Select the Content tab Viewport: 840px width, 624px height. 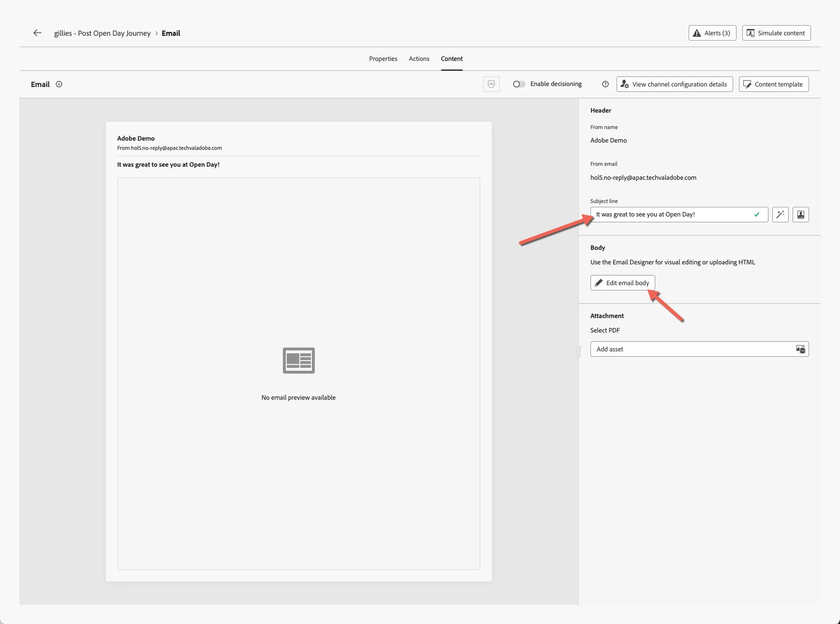click(x=452, y=59)
